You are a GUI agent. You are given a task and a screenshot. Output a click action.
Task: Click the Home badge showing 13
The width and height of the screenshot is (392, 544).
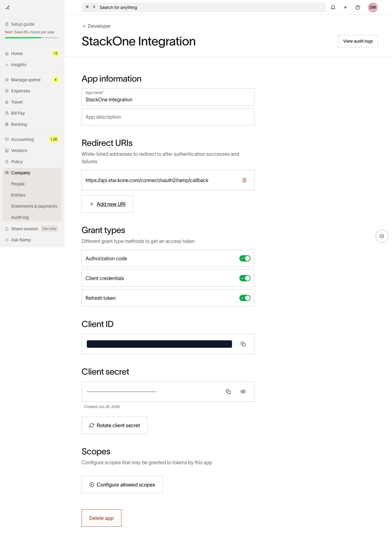pyautogui.click(x=56, y=53)
